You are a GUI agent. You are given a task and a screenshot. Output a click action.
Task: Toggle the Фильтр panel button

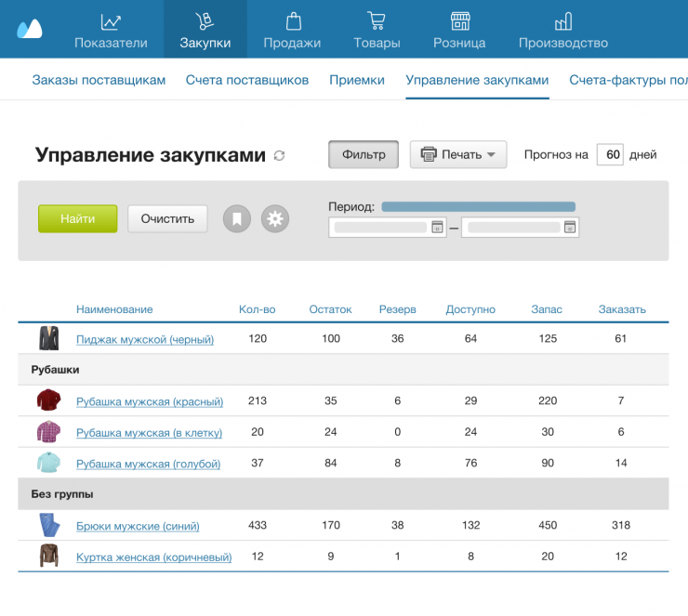(x=364, y=154)
